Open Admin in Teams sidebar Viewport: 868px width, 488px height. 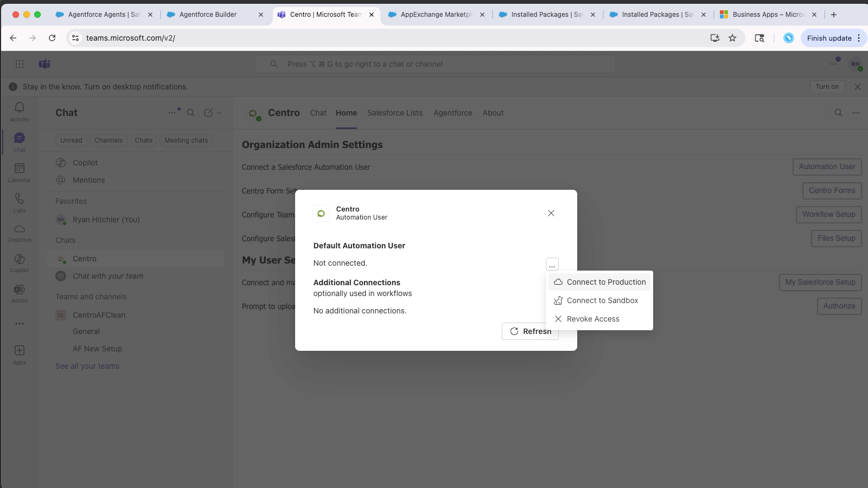click(x=20, y=293)
